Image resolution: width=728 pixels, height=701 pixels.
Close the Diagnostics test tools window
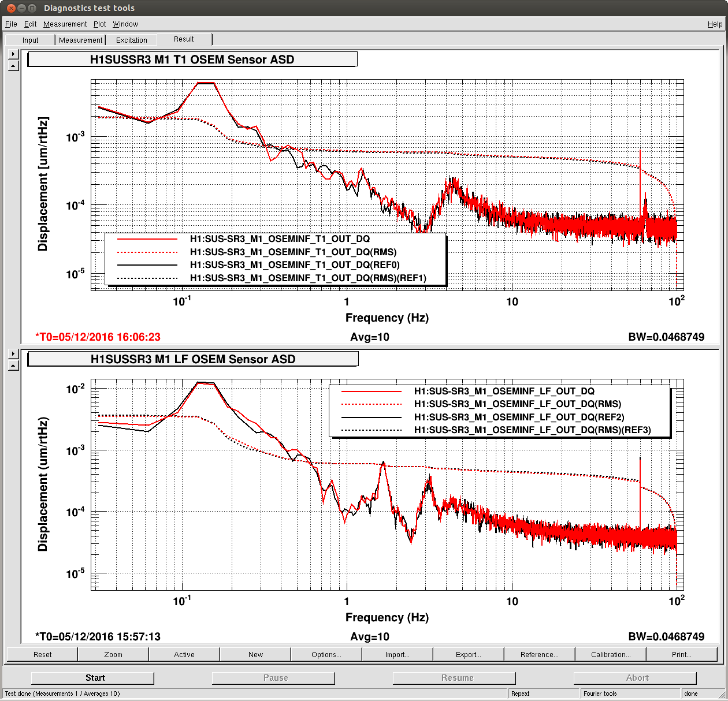coord(10,8)
